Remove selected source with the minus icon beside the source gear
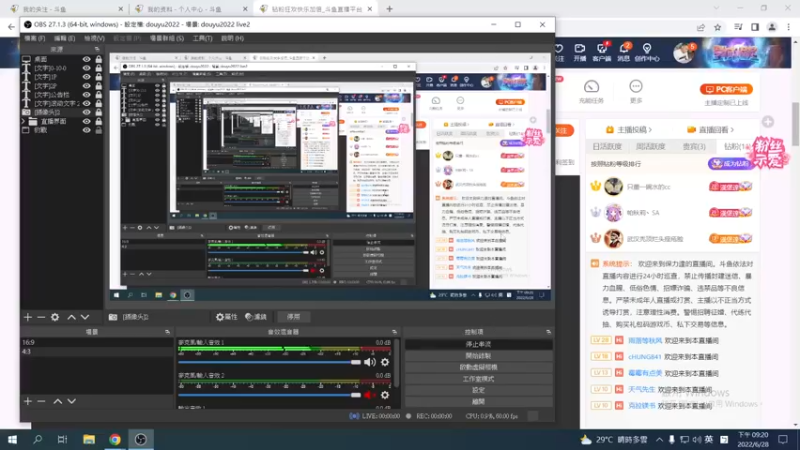The height and width of the screenshot is (450, 800). click(x=41, y=317)
